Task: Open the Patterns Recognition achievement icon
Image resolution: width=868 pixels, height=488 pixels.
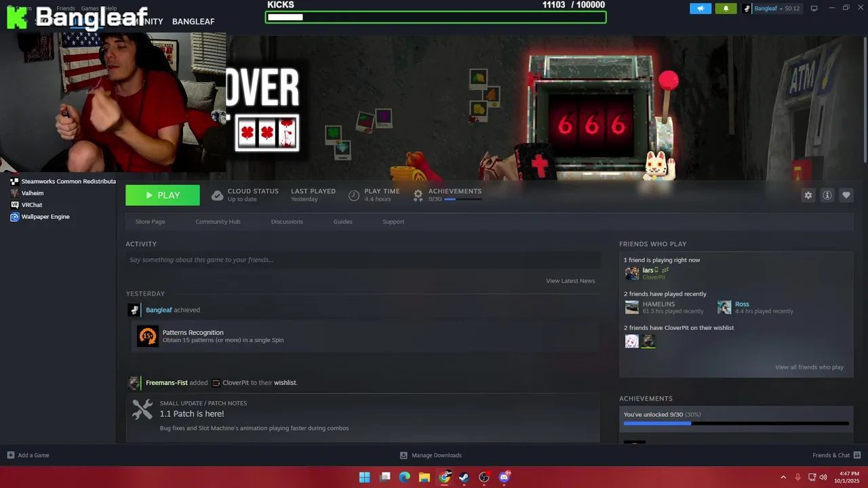Action: pyautogui.click(x=147, y=336)
